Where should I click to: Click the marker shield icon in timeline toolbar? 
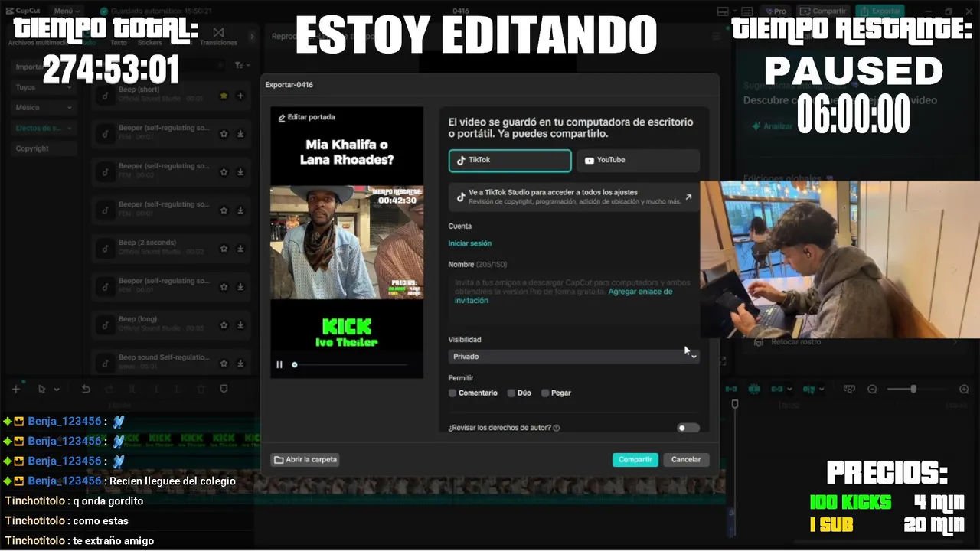coord(224,389)
